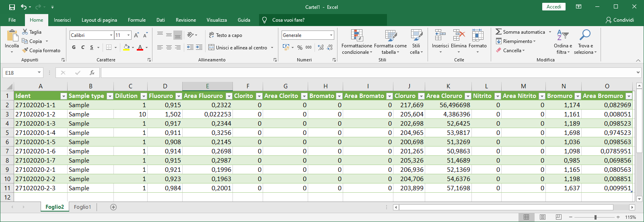Screen dimensions: 644x222
Task: Click the Paste (Incolla) clipboard icon
Action: pos(12,36)
